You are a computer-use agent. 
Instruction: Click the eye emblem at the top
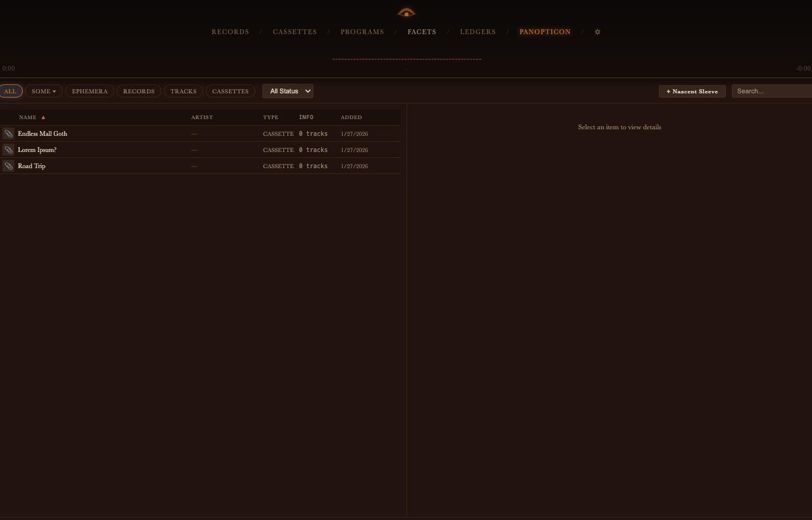point(406,12)
